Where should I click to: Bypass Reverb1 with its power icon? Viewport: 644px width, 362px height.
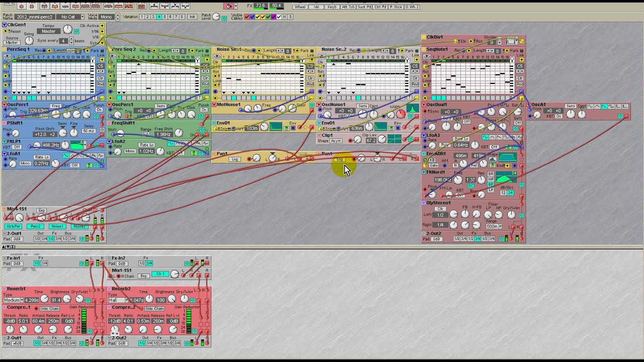(88, 300)
